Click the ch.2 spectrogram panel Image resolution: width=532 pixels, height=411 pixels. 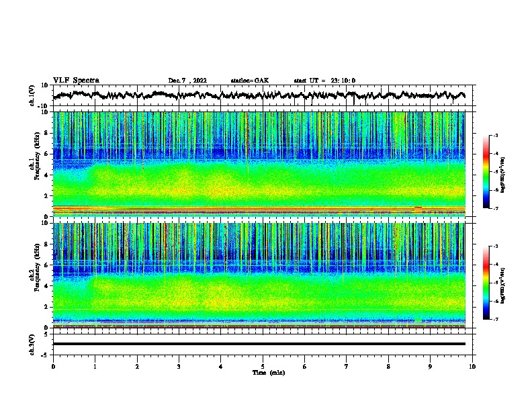click(x=259, y=275)
